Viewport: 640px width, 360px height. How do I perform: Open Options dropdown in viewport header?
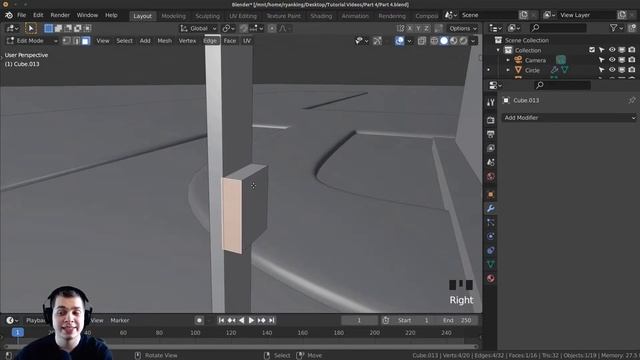pyautogui.click(x=462, y=28)
